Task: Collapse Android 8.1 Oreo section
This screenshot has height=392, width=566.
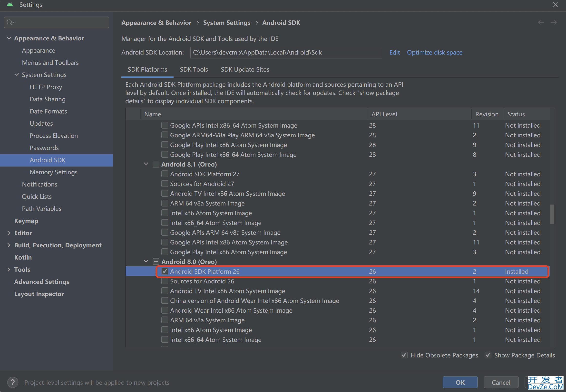Action: [145, 165]
